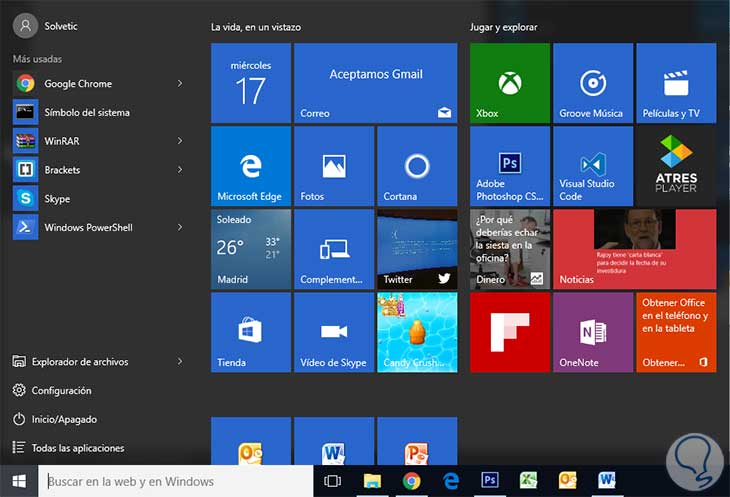
Task: Click the Obtener Office tile
Action: point(676,332)
